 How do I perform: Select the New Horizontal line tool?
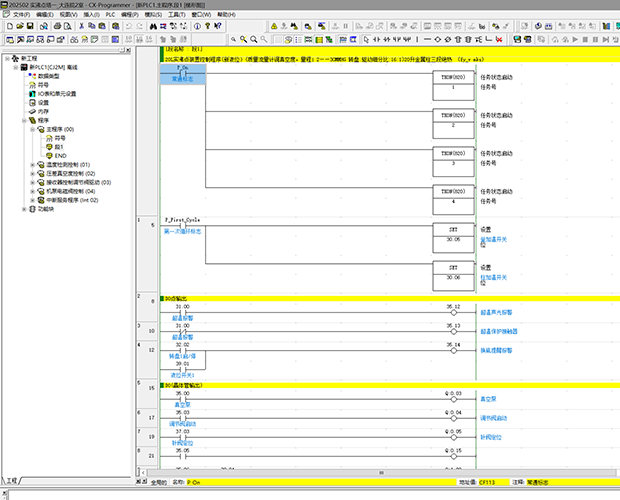[x=427, y=39]
